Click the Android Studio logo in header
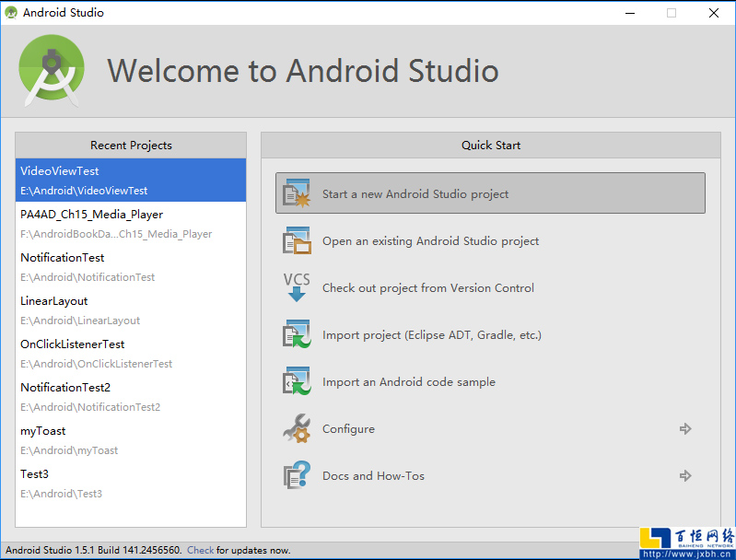 tap(52, 71)
